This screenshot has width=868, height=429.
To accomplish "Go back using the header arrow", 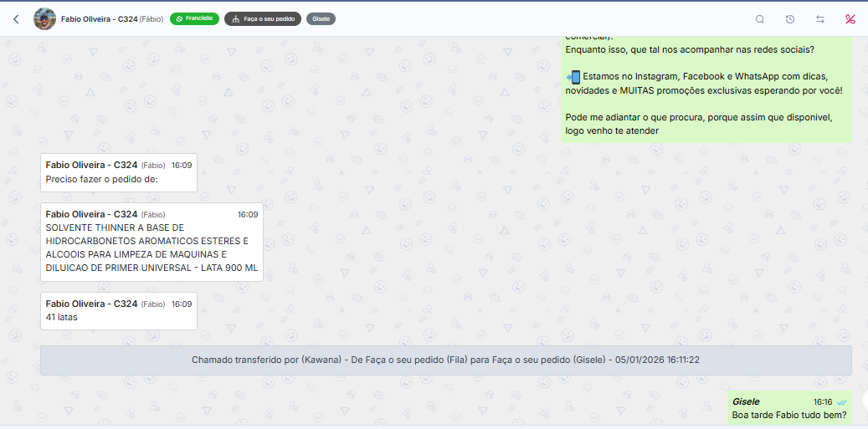I will point(16,19).
